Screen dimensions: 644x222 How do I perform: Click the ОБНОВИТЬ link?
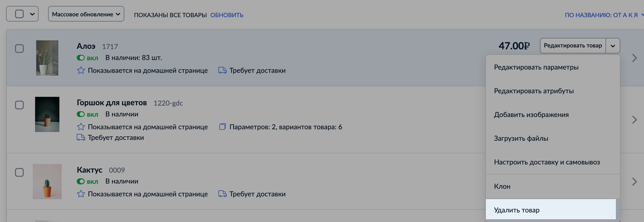tap(227, 15)
